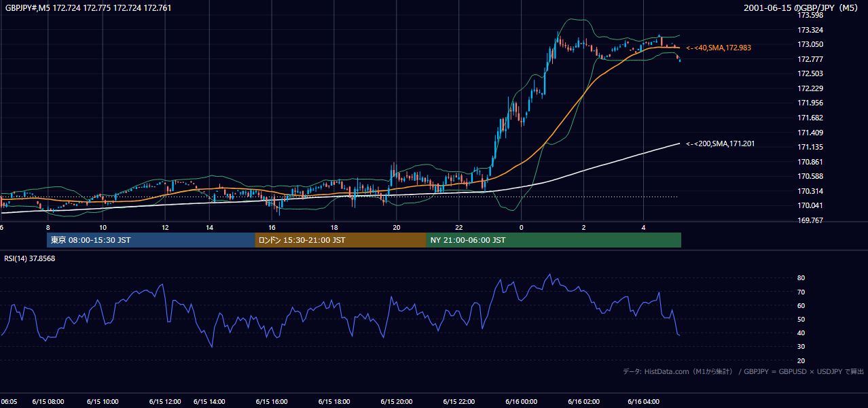Click hour label 18 under price chart
Screen dimensions: 868x408
pyautogui.click(x=334, y=227)
